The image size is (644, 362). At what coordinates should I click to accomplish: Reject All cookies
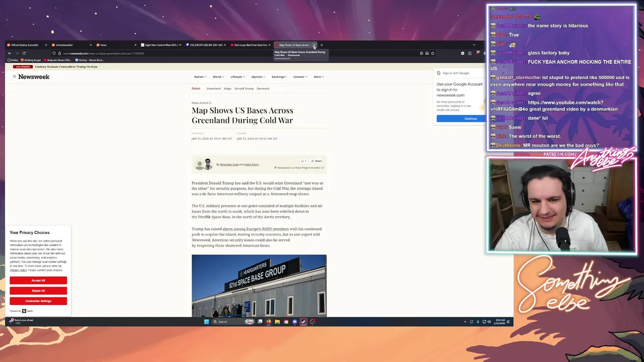[38, 291]
